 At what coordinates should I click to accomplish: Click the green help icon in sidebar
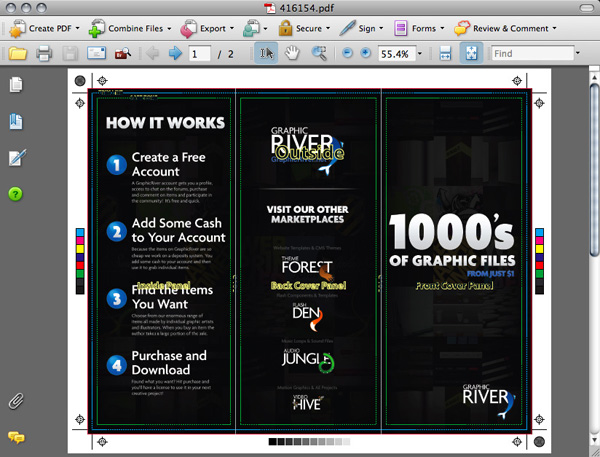pos(15,194)
